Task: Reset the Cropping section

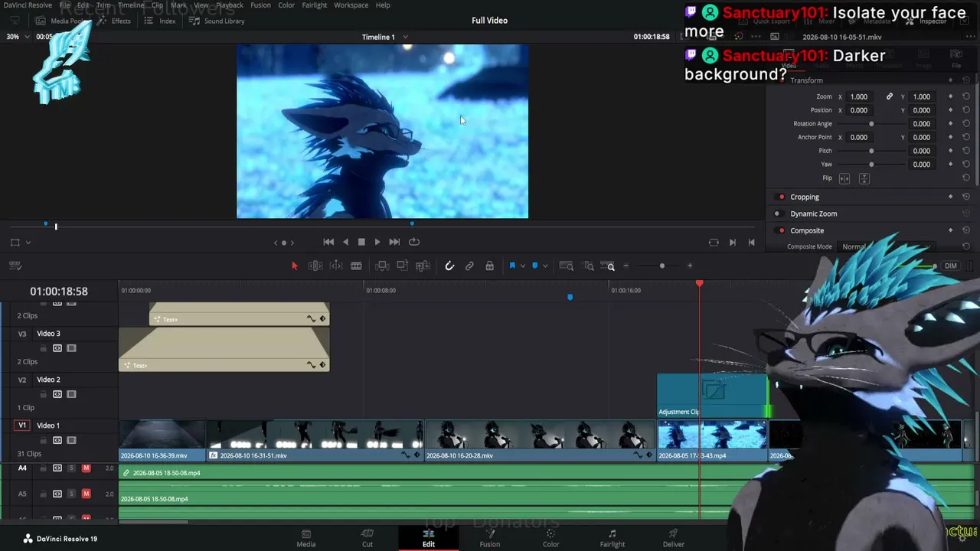Action: (x=966, y=197)
